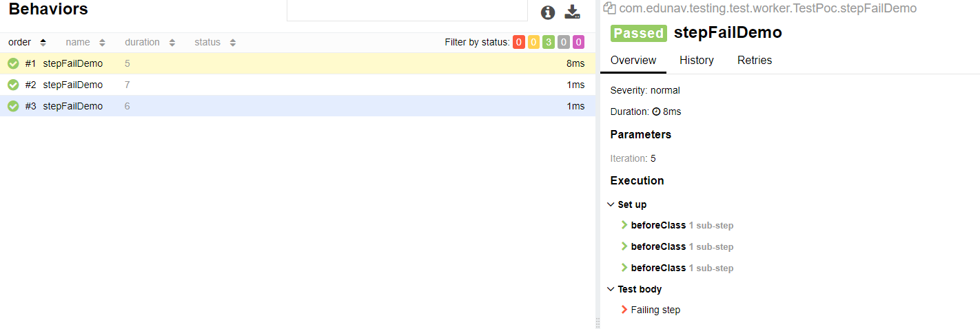The height and width of the screenshot is (329, 980).
Task: Toggle the failed status filter (red 0)
Action: (x=519, y=43)
